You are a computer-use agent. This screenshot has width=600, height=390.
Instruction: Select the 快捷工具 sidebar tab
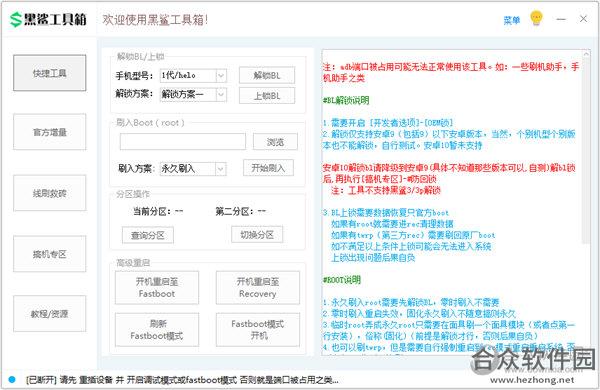[x=50, y=73]
